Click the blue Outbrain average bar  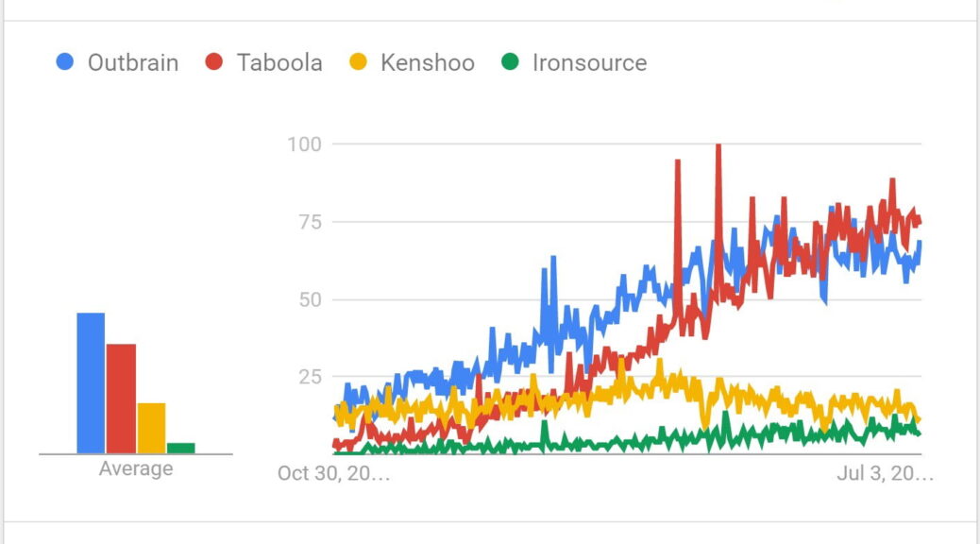point(91,382)
